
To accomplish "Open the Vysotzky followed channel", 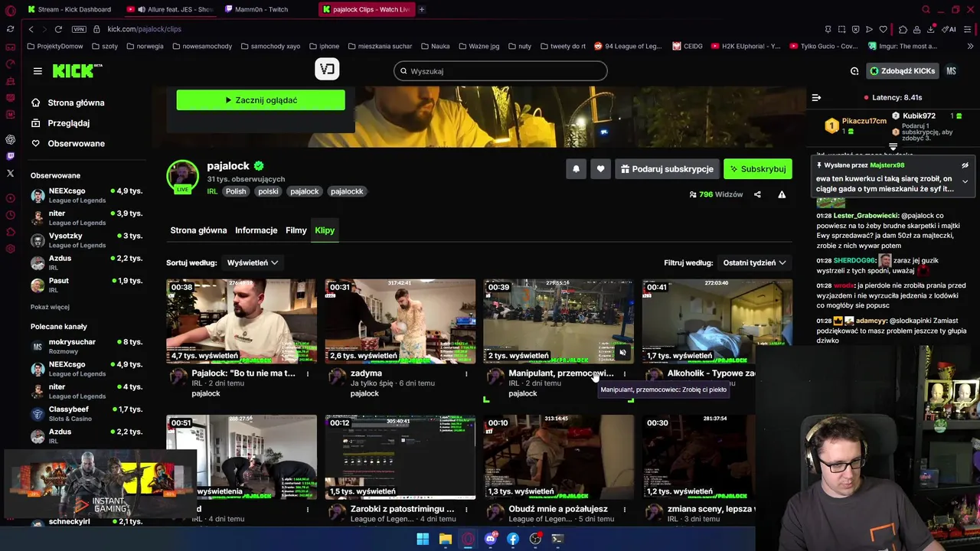I will (x=87, y=240).
